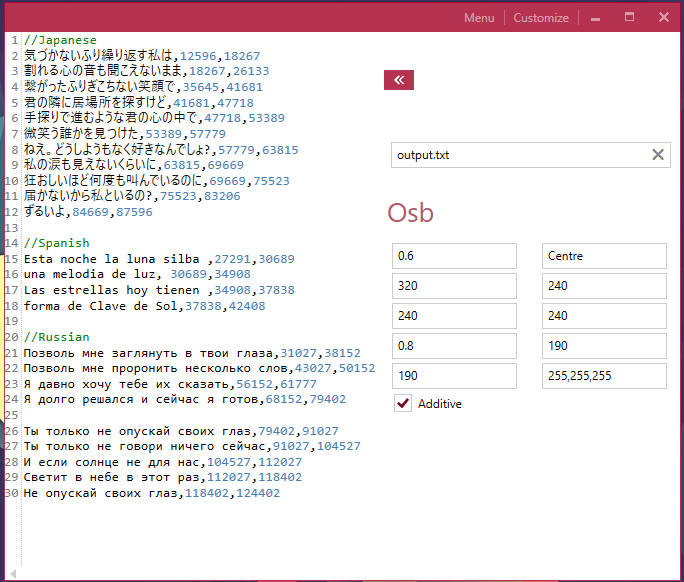The width and height of the screenshot is (684, 582).
Task: Collapse the panel with the double-chevron button
Action: point(399,80)
